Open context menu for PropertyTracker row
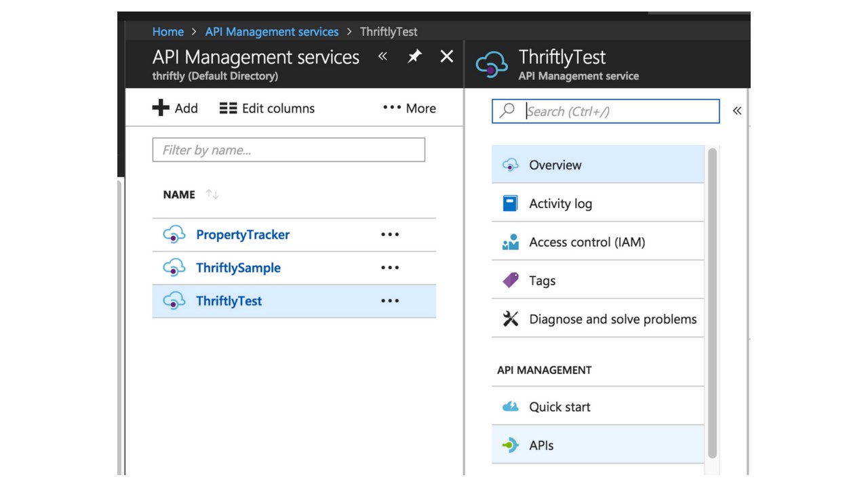This screenshot has width=868, height=488. 390,235
